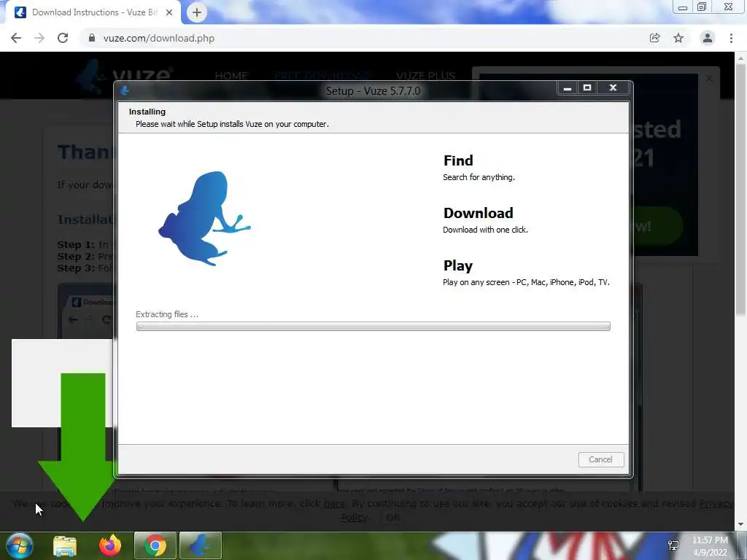747x560 pixels.
Task: Click 'Search for anything.' text
Action: click(479, 177)
